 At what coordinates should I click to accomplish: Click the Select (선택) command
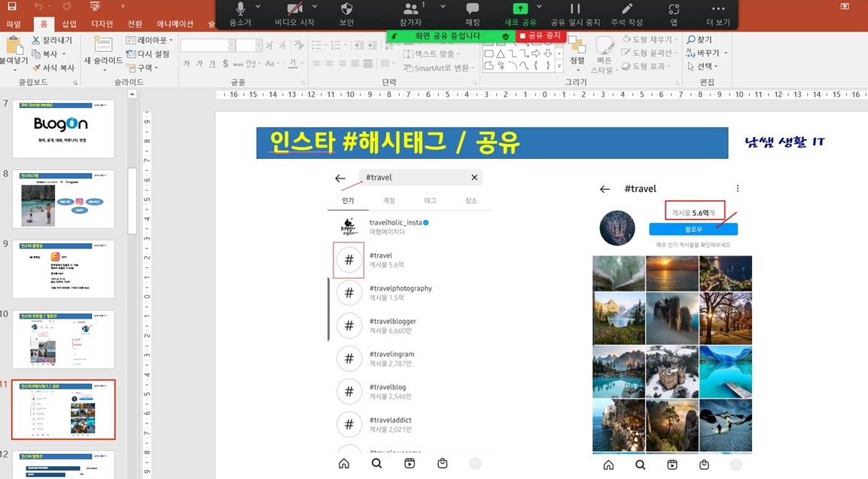[705, 66]
